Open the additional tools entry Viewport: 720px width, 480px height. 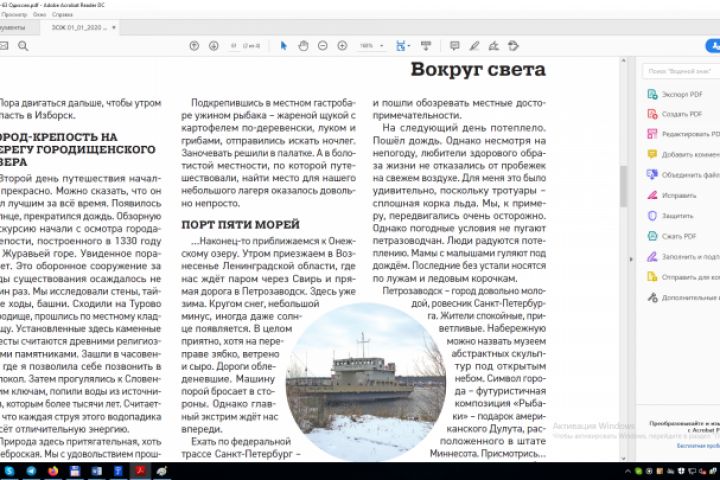683,298
